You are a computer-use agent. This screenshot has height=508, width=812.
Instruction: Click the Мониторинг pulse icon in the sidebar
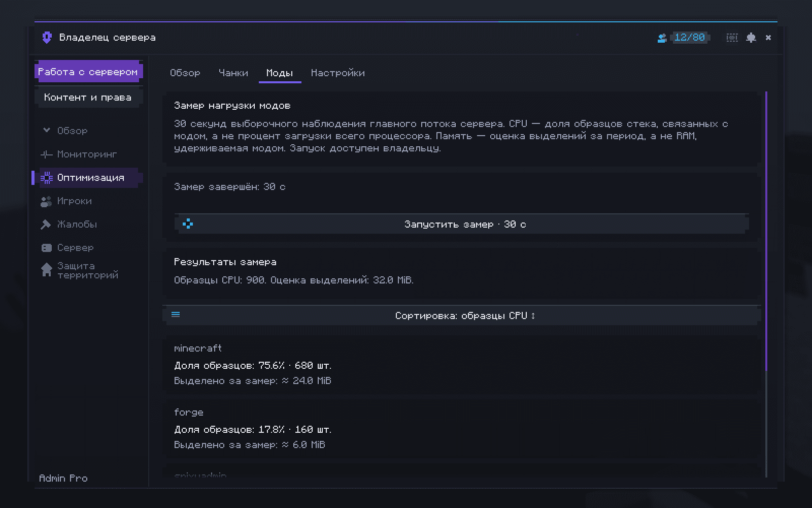click(46, 154)
